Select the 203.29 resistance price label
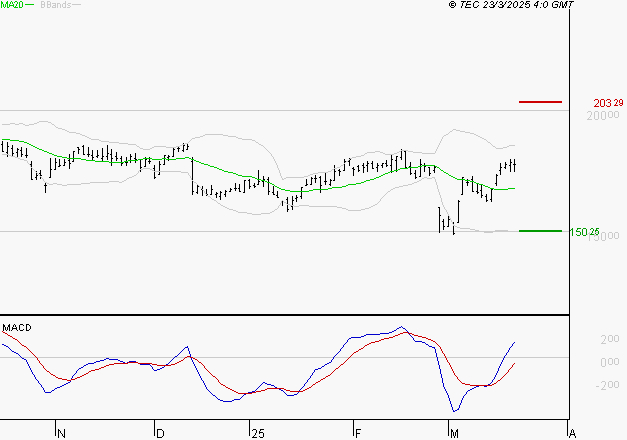Image resolution: width=627 pixels, height=440 pixels. tap(608, 103)
